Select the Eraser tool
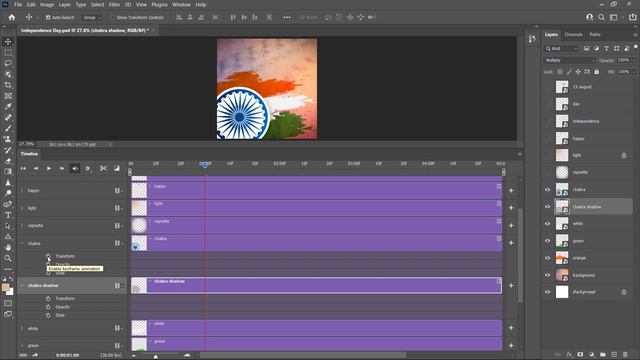Image resolution: width=640 pixels, height=360 pixels. tap(8, 160)
